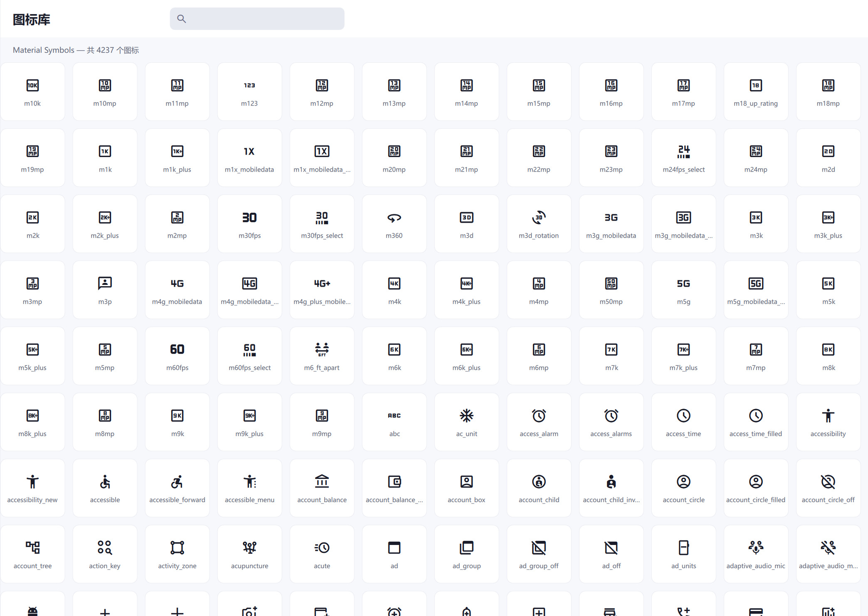Pick the m2d icon card
868x616 pixels.
tap(828, 158)
